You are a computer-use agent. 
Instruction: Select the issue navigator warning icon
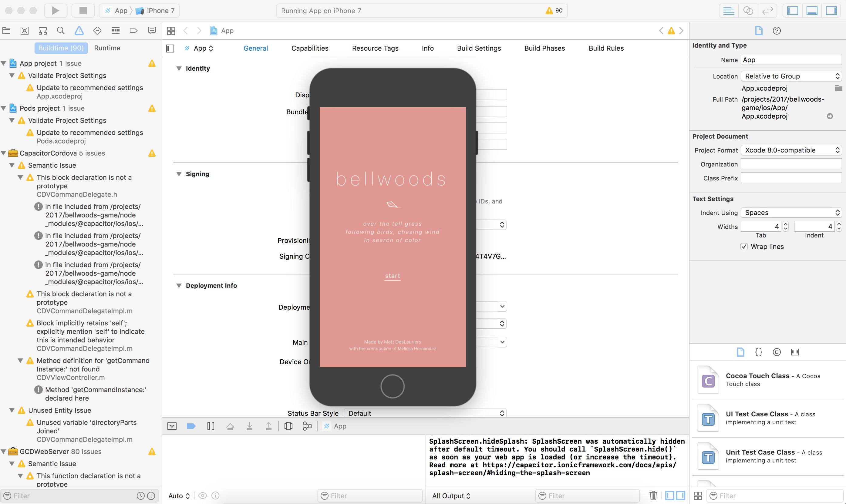[x=79, y=31]
